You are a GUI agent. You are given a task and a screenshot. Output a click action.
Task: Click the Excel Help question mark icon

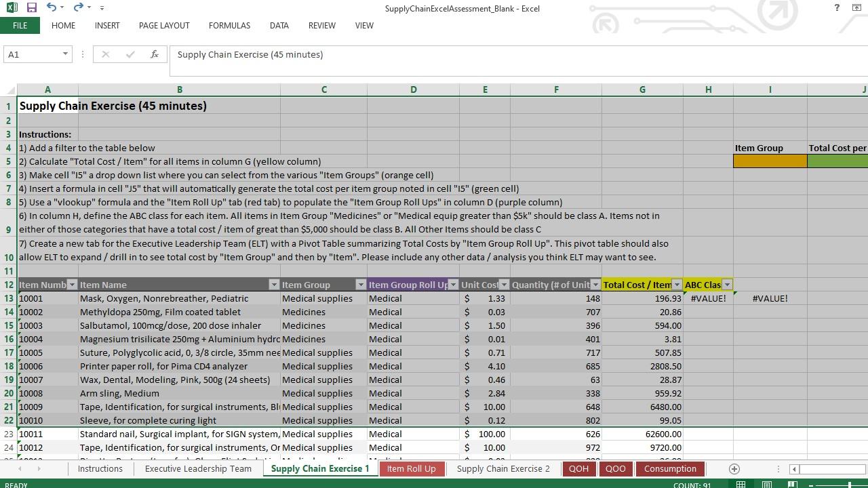click(x=836, y=7)
